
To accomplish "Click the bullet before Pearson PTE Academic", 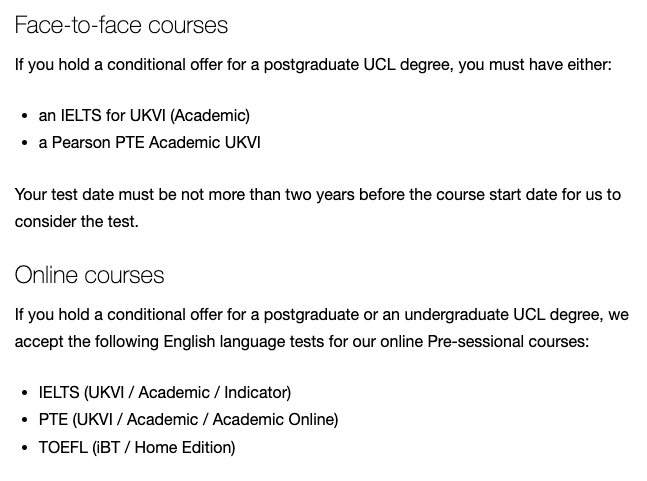I will 25,144.
